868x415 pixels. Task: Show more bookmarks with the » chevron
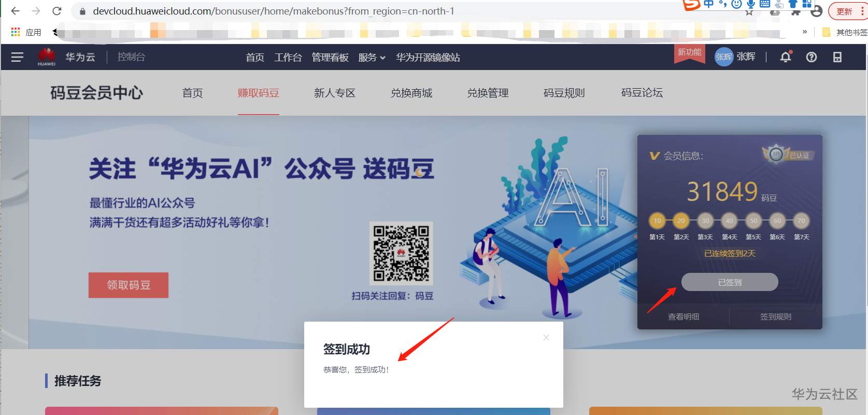click(x=805, y=32)
